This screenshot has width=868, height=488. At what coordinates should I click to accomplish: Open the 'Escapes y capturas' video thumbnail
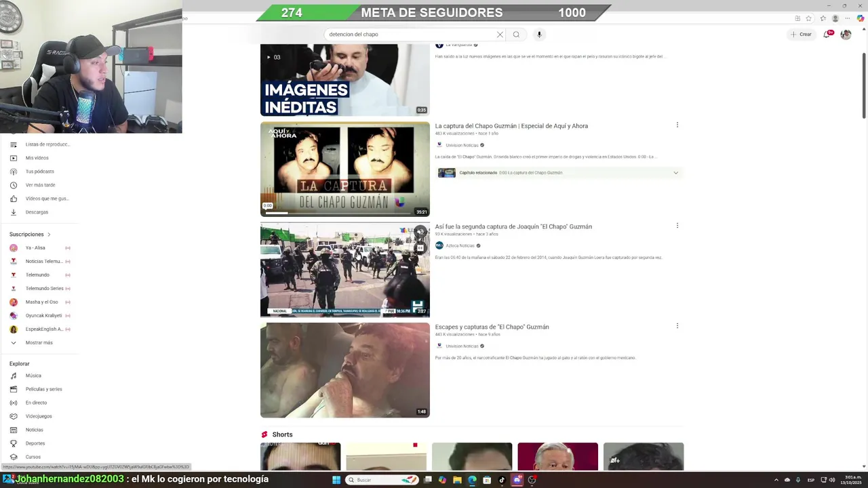tap(344, 370)
